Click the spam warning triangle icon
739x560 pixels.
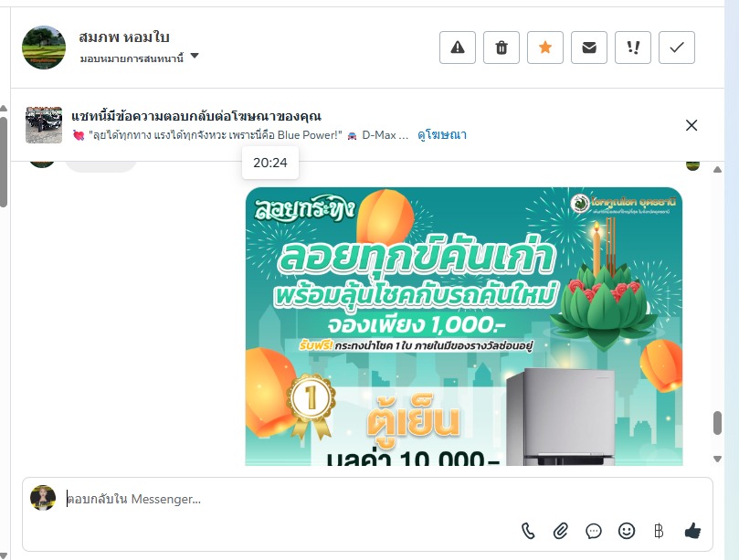[457, 48]
